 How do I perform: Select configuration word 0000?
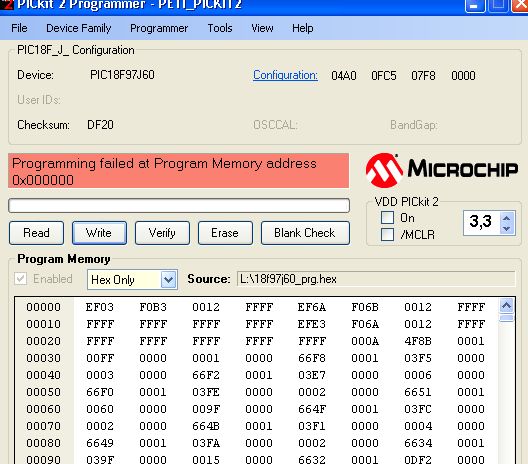pyautogui.click(x=463, y=76)
